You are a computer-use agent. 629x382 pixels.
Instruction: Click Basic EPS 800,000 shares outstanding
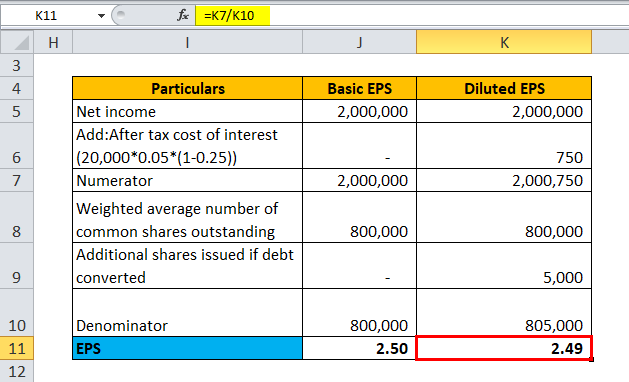[359, 217]
